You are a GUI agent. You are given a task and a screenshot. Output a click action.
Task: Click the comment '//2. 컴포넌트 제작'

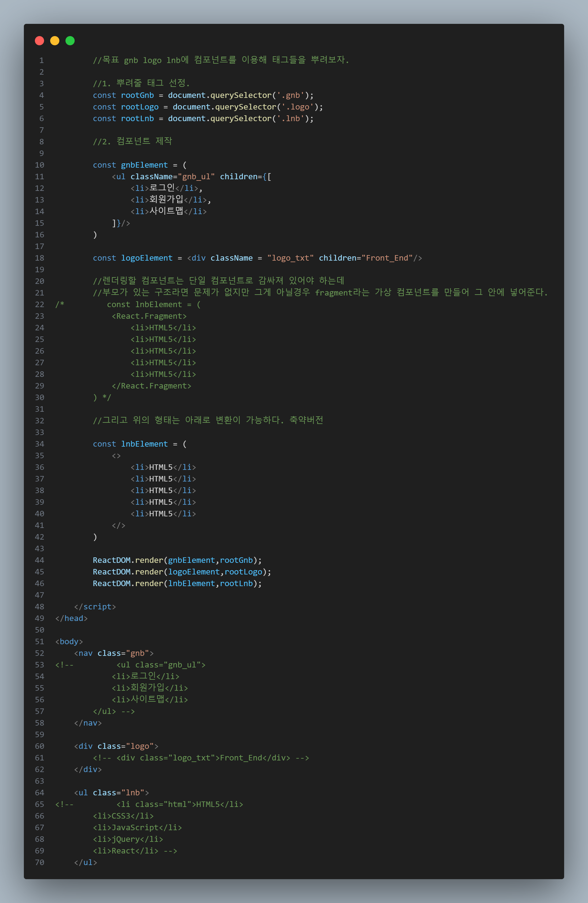click(x=132, y=142)
